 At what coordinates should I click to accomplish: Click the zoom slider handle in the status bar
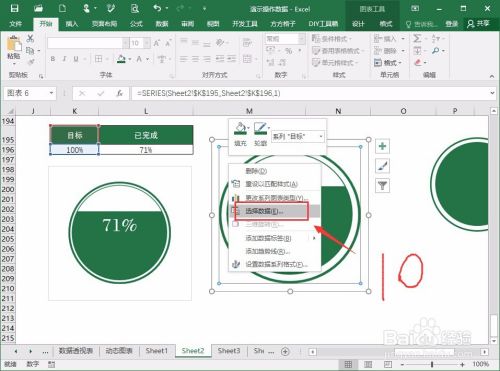point(432,364)
